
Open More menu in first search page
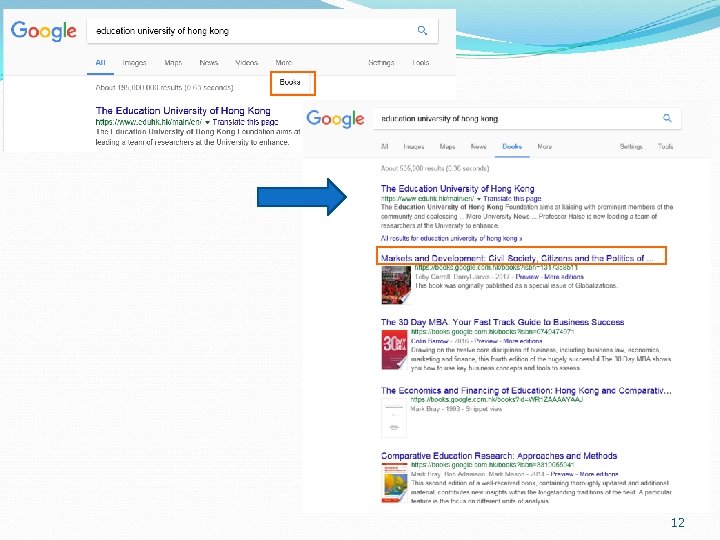(x=283, y=62)
